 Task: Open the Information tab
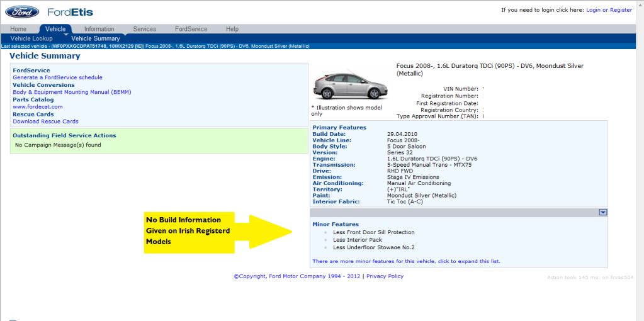tap(99, 29)
